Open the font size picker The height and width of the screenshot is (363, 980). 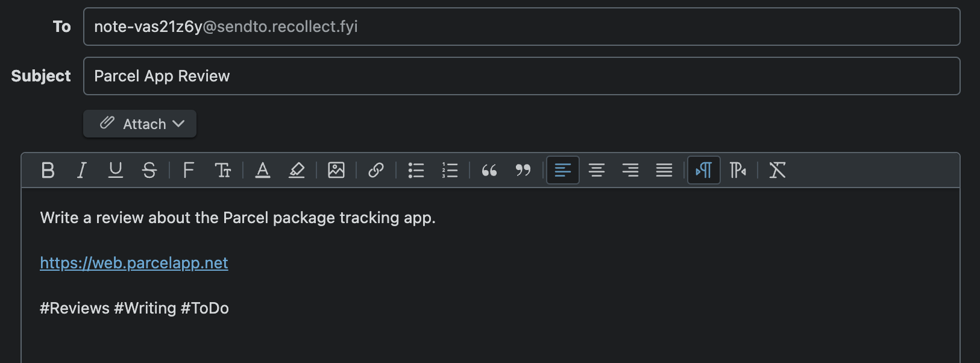222,171
